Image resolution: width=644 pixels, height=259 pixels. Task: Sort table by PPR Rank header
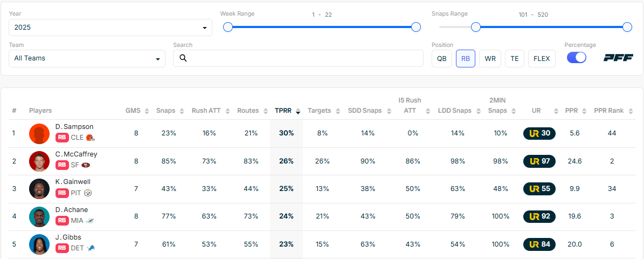(x=612, y=111)
